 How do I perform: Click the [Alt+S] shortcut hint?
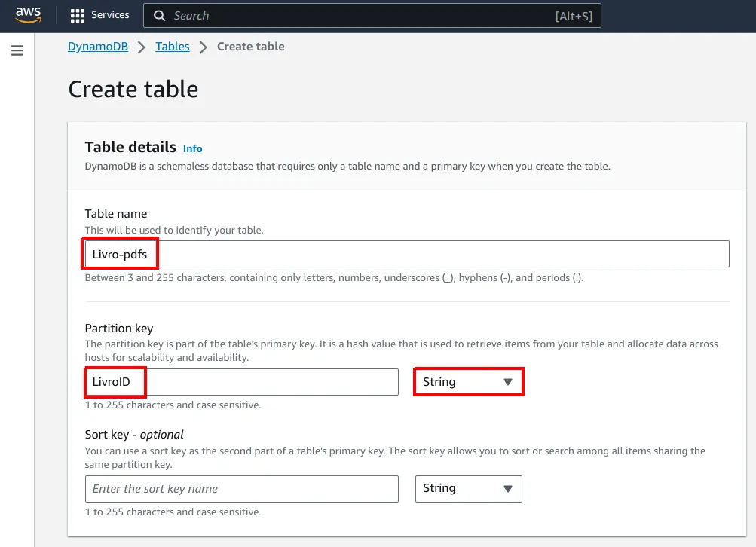click(574, 16)
